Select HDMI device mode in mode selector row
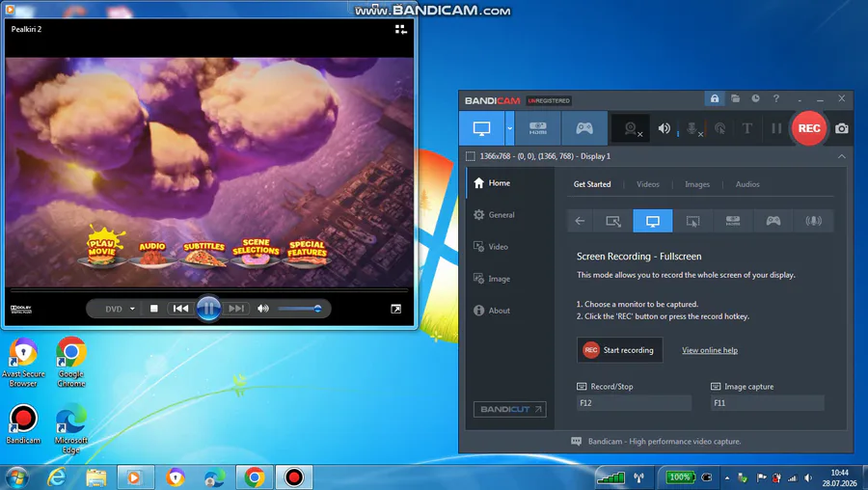The width and height of the screenshot is (868, 490). [733, 221]
